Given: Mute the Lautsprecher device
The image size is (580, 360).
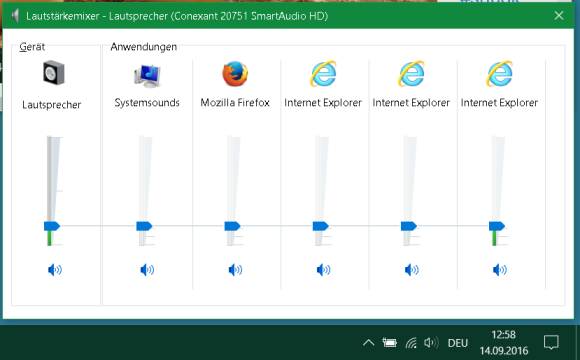Looking at the screenshot, I should point(55,270).
